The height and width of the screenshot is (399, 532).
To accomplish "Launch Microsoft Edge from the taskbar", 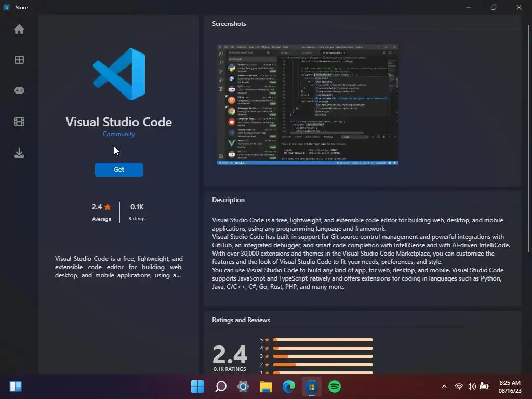I will click(x=289, y=387).
